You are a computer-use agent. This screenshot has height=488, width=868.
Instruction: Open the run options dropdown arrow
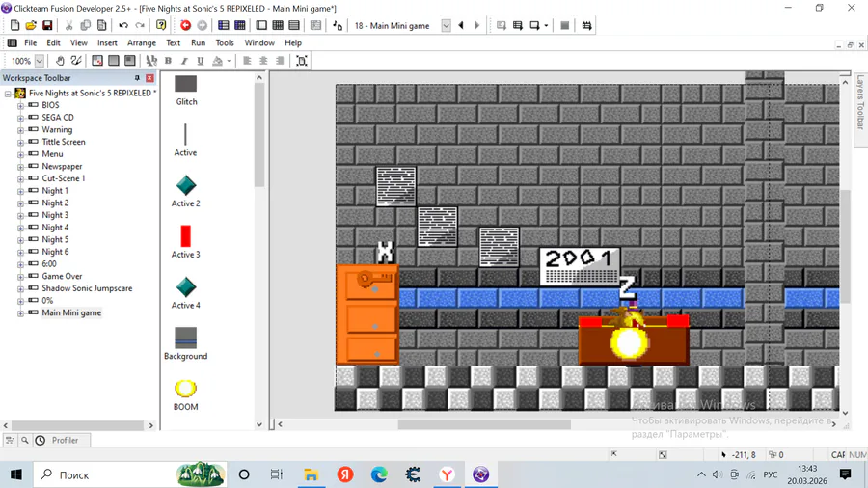tap(546, 25)
